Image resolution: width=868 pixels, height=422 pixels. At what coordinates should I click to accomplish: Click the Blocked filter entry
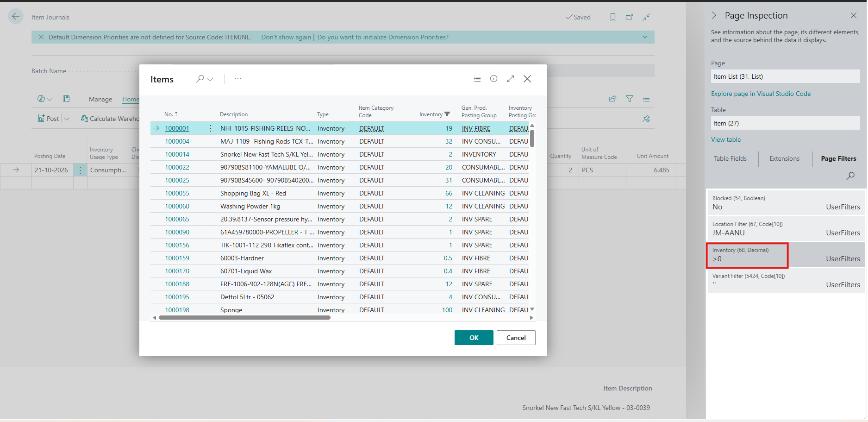point(786,203)
